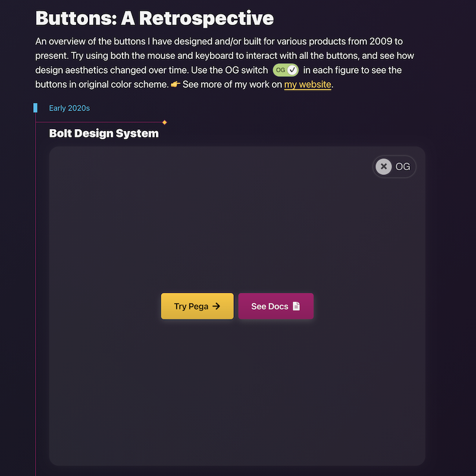Toggle the green inline OG switch in the paragraph

286,70
